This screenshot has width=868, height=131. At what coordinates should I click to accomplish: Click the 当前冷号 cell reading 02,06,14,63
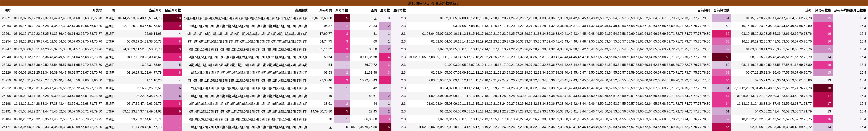153,34
